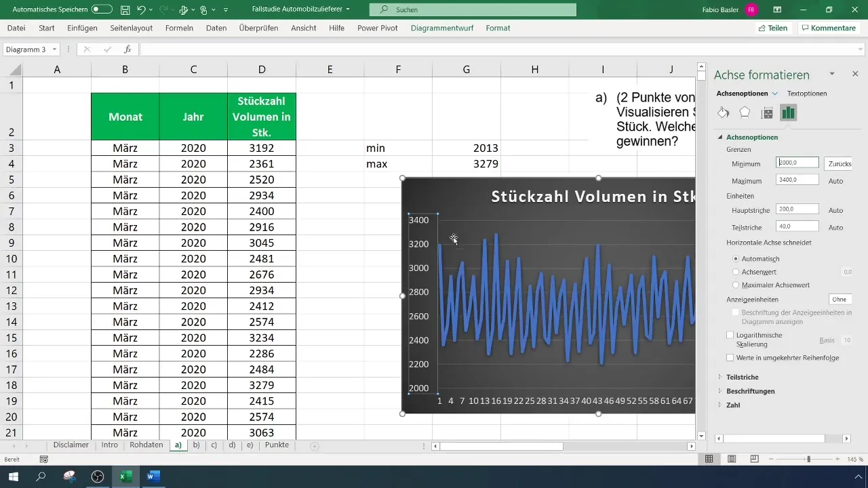Screen dimensions: 868x488
Task: Click the horizontal scrollbar thumb
Action: [x=501, y=446]
